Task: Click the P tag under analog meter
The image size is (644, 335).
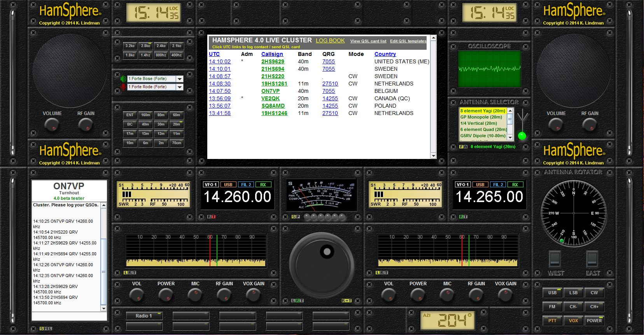Action: pyautogui.click(x=297, y=216)
